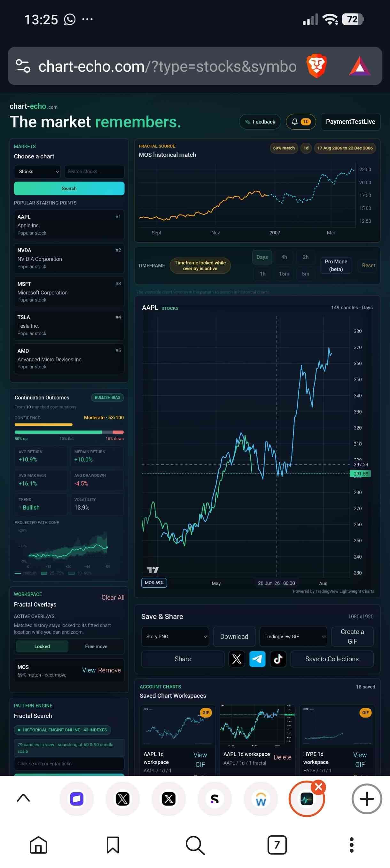
Task: Select NVDA NVIDIA Corporation starting point
Action: coord(69,258)
